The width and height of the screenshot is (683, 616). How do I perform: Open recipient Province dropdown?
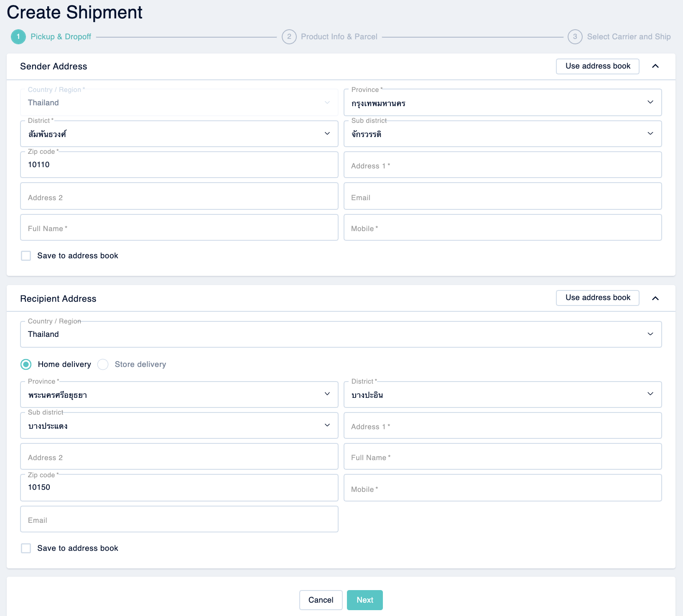click(x=179, y=394)
